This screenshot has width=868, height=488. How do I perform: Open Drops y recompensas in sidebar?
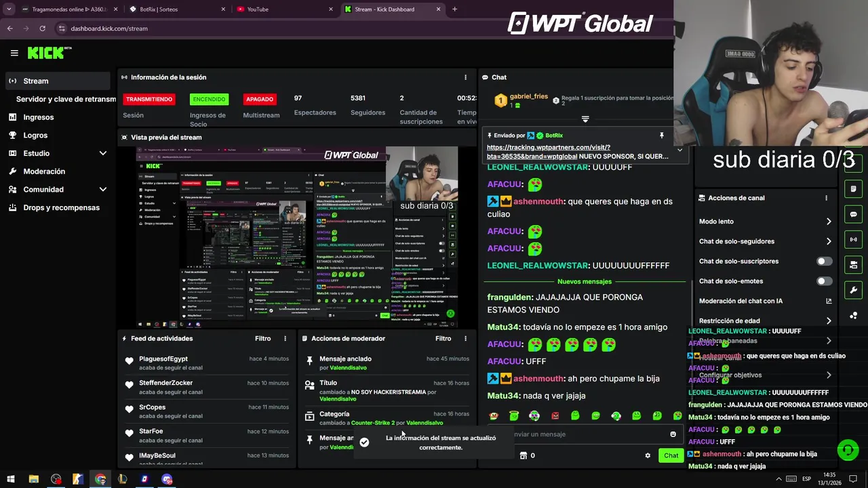point(61,207)
